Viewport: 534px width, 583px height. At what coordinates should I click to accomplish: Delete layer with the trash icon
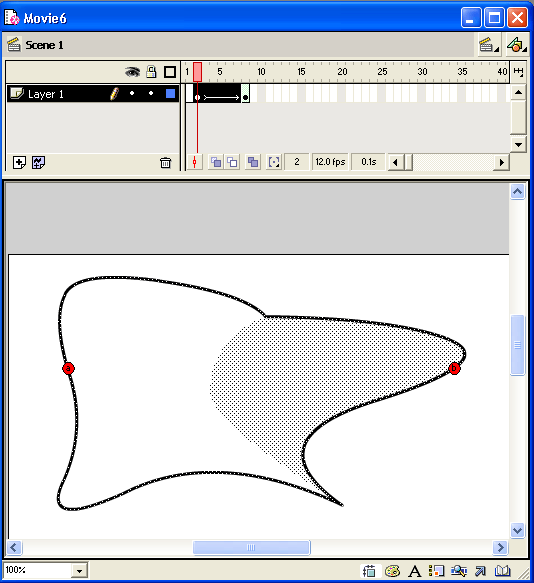coord(165,162)
